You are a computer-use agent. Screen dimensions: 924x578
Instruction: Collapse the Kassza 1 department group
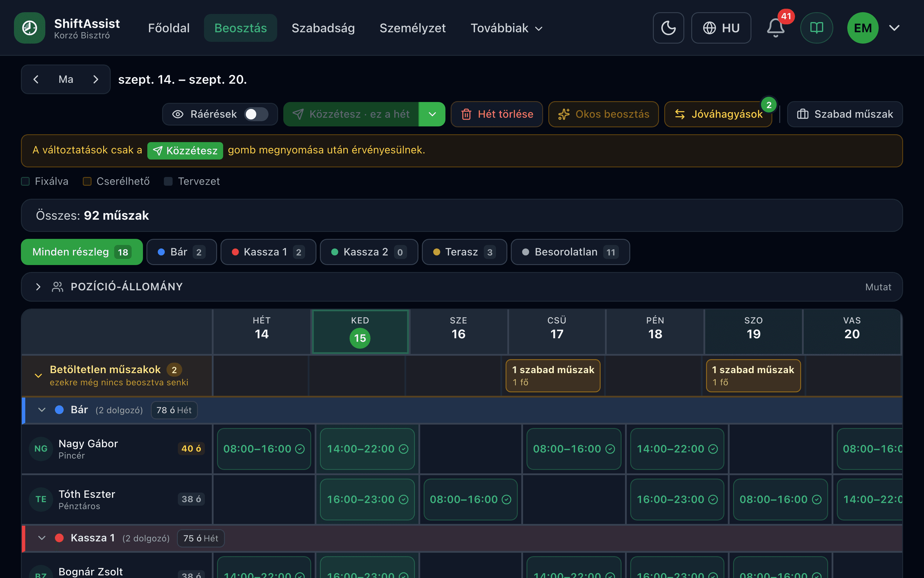pyautogui.click(x=42, y=538)
